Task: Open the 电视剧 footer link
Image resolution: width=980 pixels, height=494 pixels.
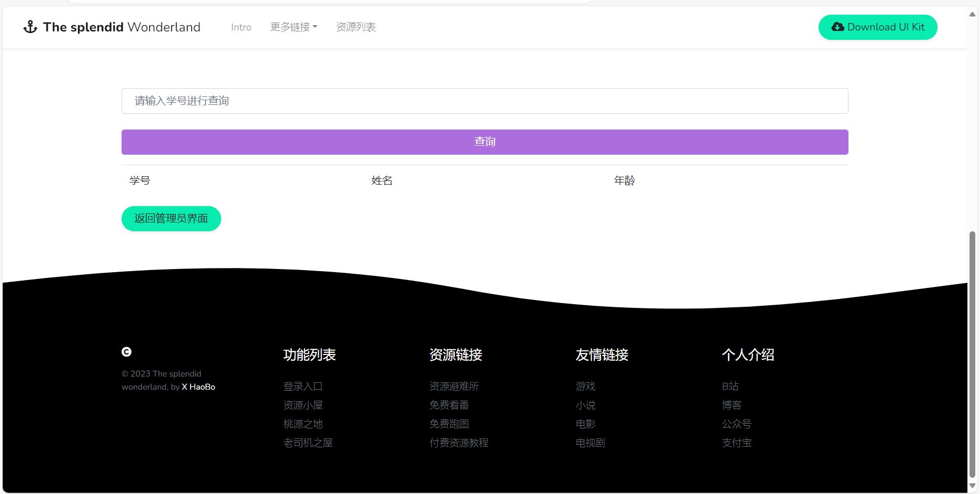Action: pyautogui.click(x=591, y=443)
